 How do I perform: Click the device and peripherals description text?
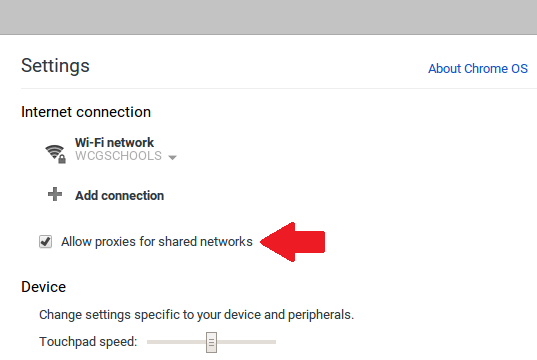point(196,315)
